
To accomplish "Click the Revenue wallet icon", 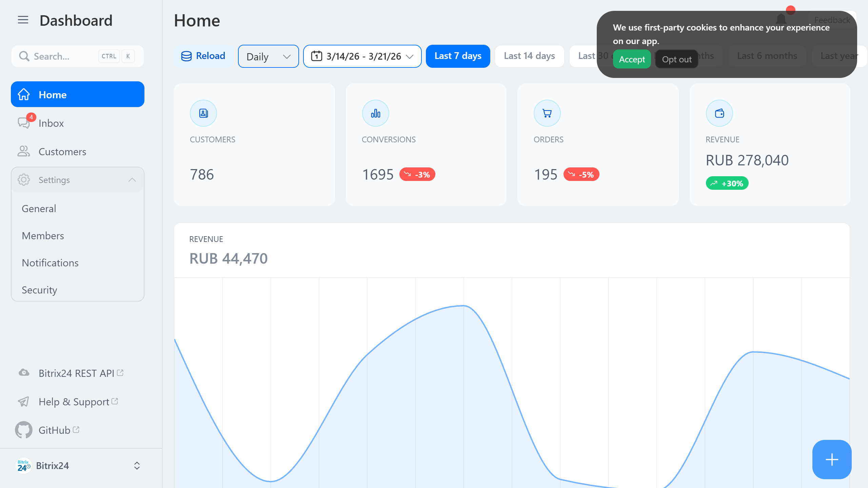I will (719, 113).
